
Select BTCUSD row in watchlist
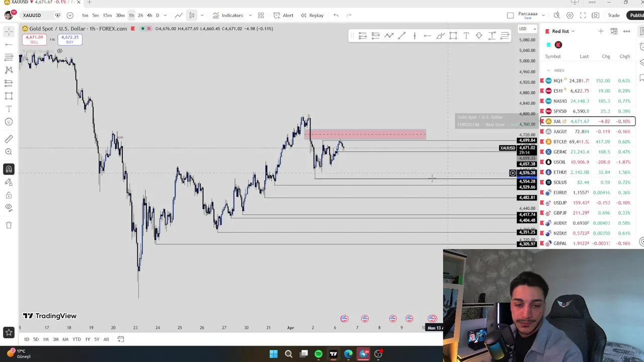tap(588, 142)
